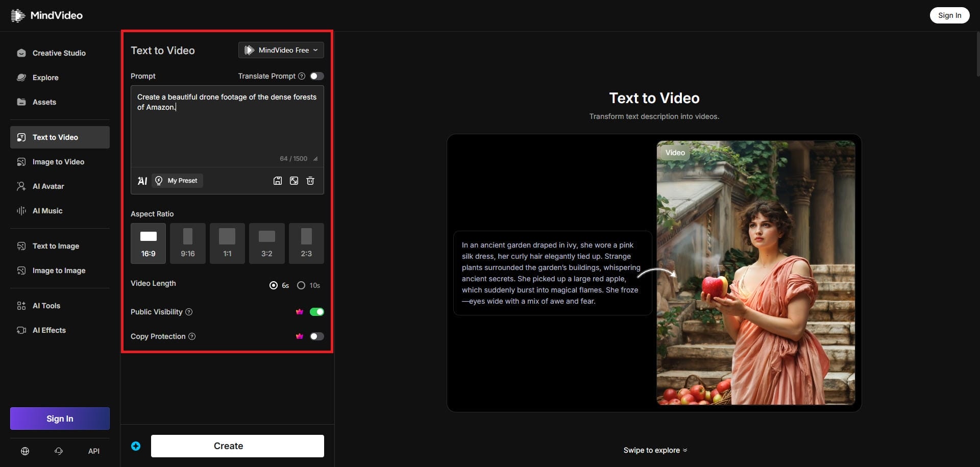This screenshot has height=467, width=980.
Task: Show Translate Prompt help tooltip icon
Action: 302,76
